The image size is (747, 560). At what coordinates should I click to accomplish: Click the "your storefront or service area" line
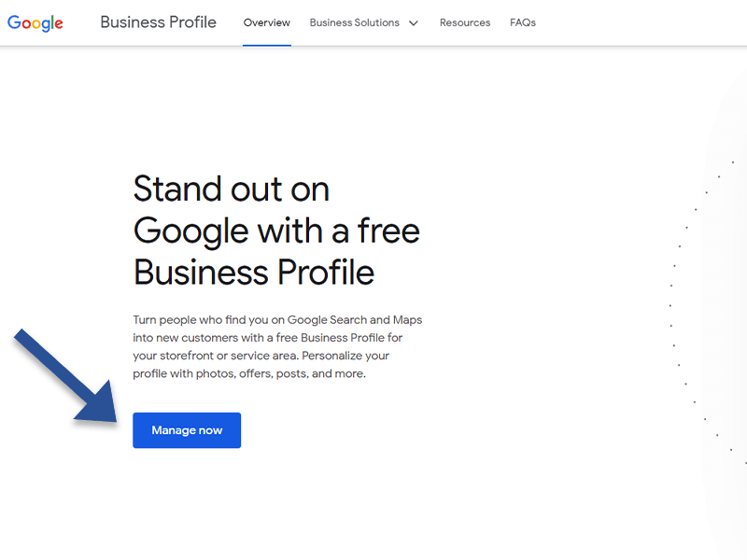pos(261,356)
